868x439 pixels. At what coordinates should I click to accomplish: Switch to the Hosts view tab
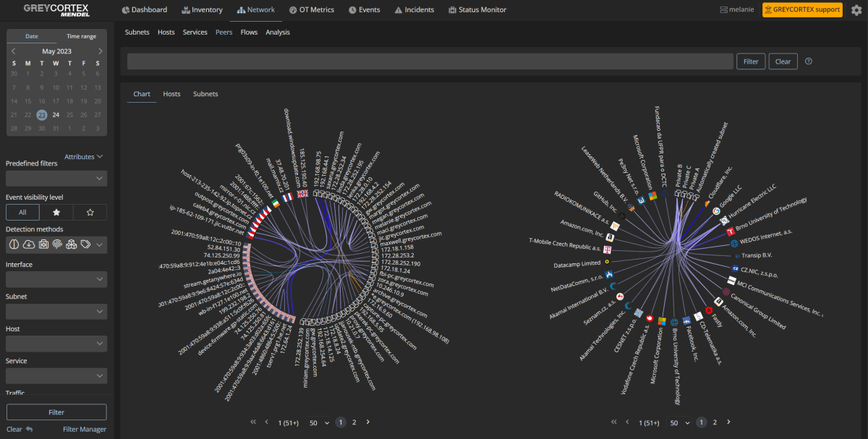(171, 94)
